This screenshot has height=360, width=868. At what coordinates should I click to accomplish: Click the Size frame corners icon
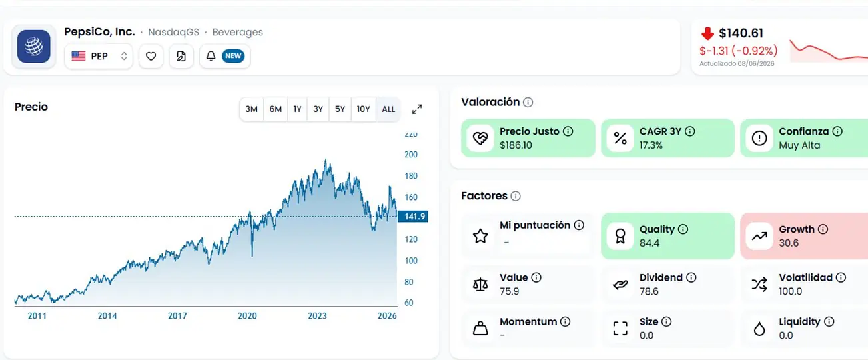[x=620, y=329]
